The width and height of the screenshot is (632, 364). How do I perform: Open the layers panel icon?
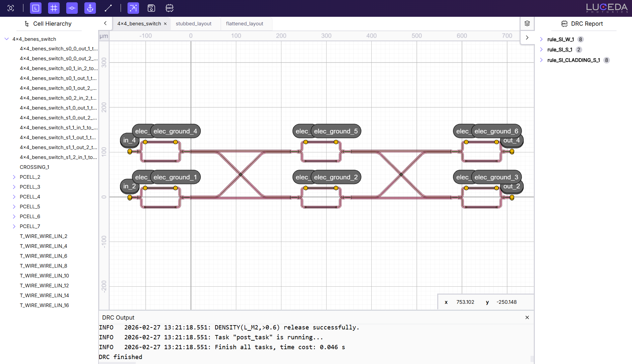tap(527, 23)
